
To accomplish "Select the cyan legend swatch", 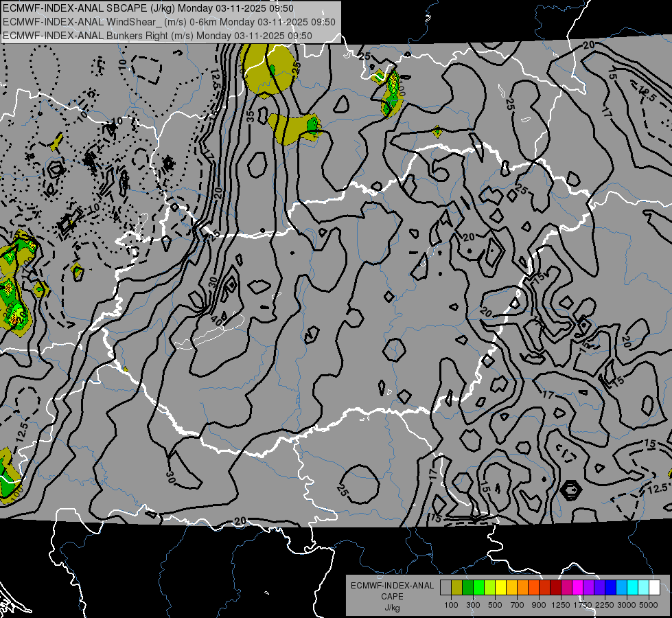I will point(633,588).
